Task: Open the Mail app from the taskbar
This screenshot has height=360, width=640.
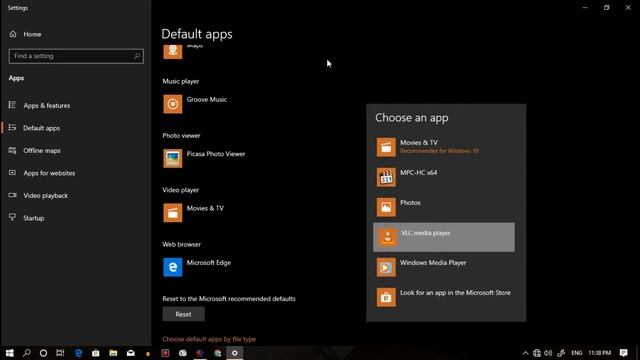Action: (131, 353)
